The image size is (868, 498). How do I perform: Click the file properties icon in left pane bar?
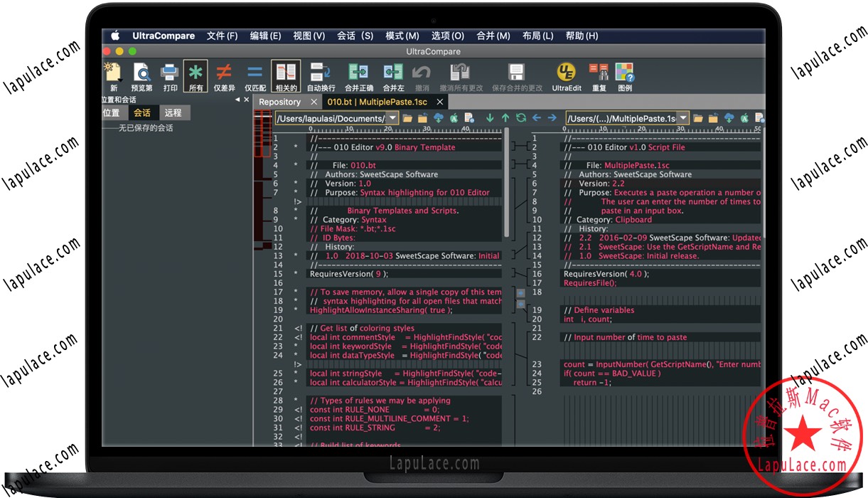click(x=470, y=118)
